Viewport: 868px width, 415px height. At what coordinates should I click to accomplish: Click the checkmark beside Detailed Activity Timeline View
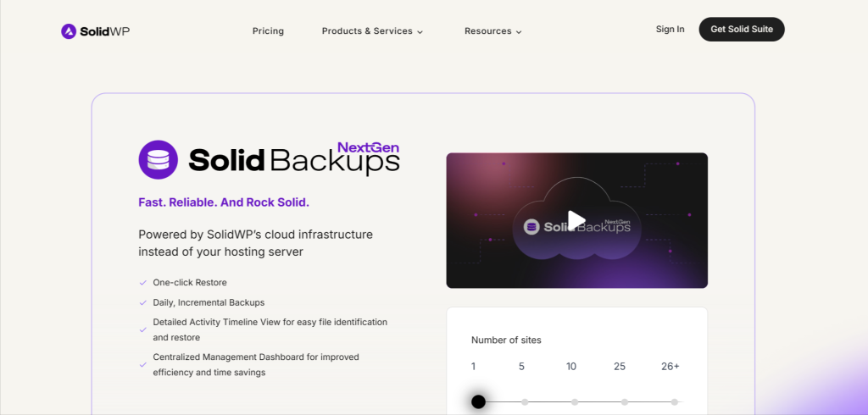142,329
